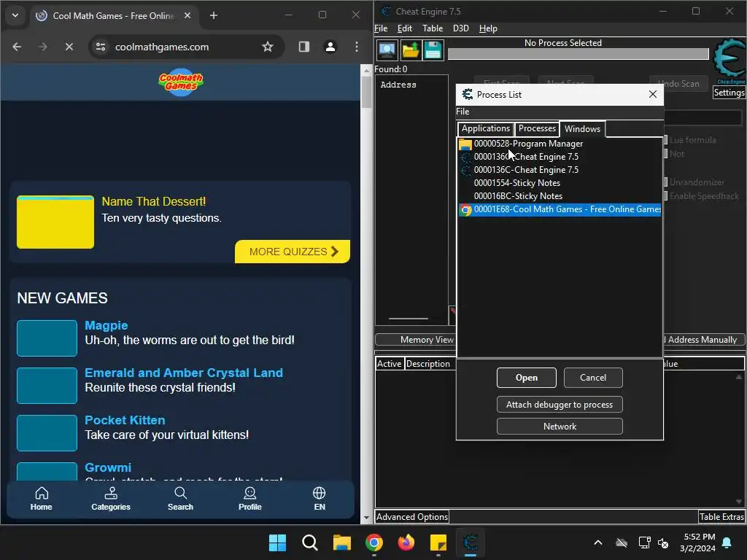Open the Name That Dessert quiz link
Viewport: 747px width, 560px height.
tap(153, 201)
